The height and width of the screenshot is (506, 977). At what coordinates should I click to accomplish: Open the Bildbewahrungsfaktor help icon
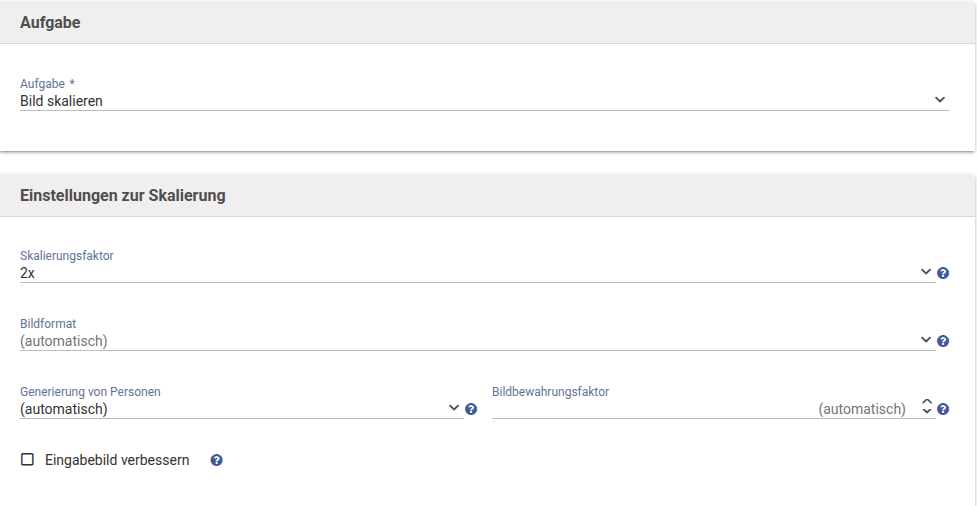[x=943, y=409]
